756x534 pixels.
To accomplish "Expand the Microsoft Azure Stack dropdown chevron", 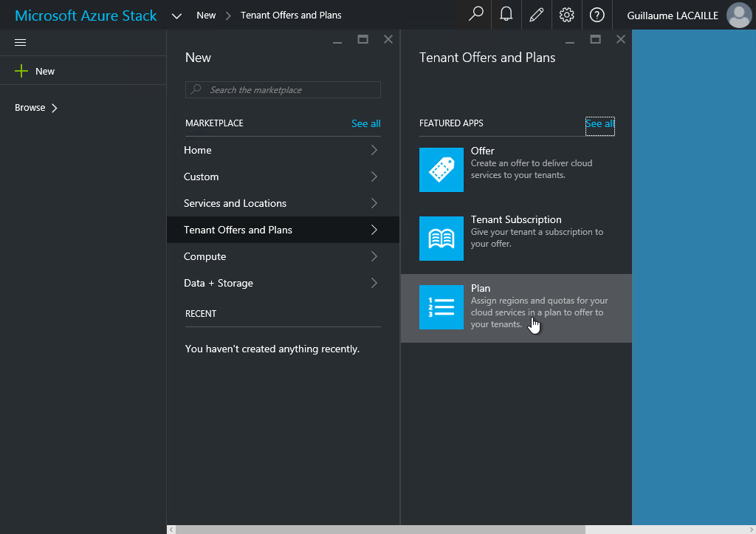I will 176,16.
